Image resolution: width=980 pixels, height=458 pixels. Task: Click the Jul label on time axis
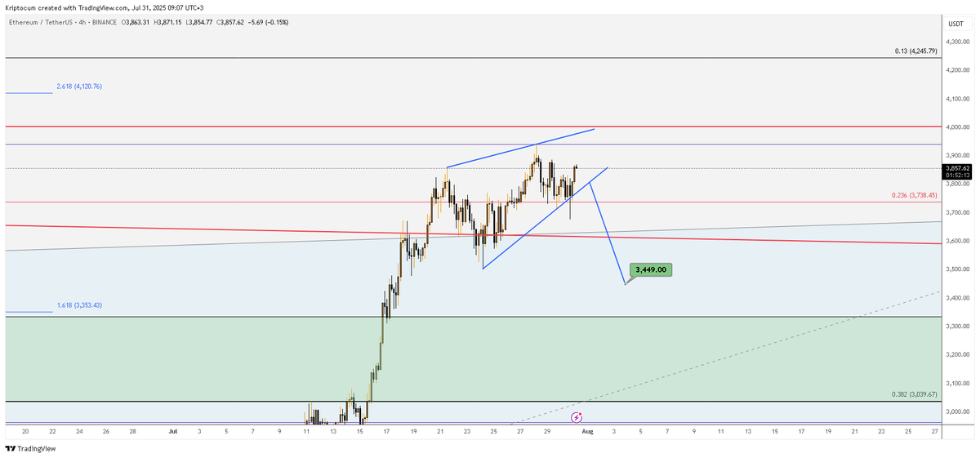point(171,430)
